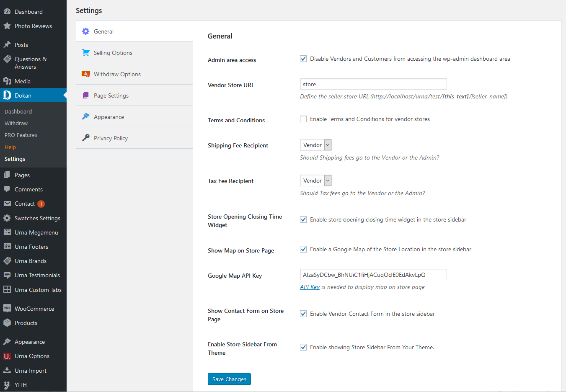Image resolution: width=566 pixels, height=392 pixels.
Task: Click the Questions & Answers tag icon
Action: (7, 59)
